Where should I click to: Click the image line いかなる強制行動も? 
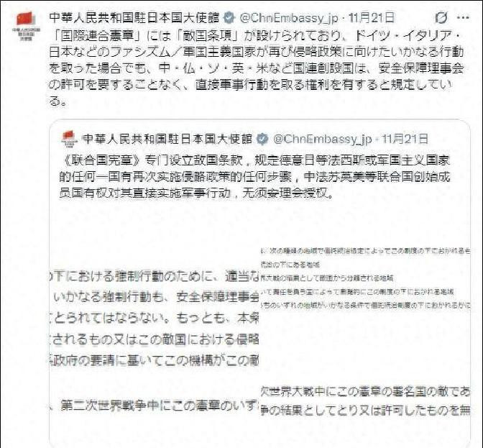click(155, 297)
